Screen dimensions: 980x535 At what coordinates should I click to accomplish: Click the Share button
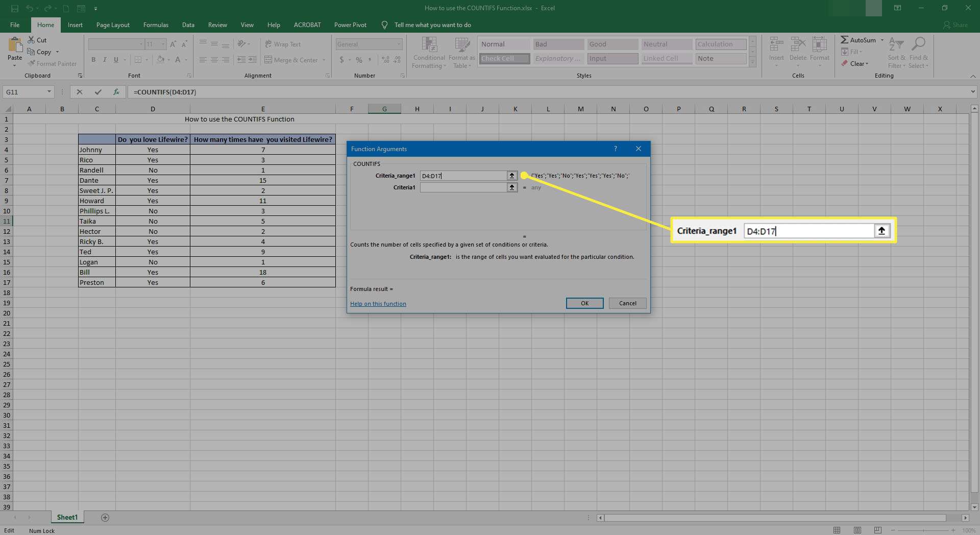[x=955, y=25]
